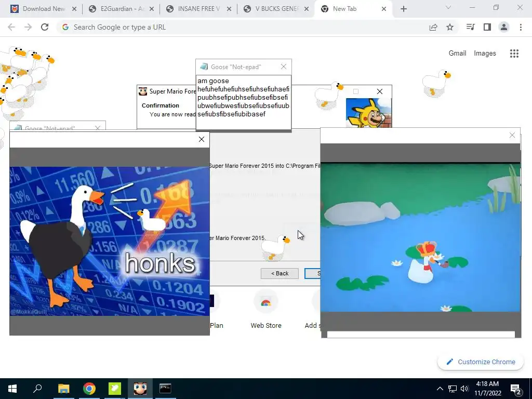Open the Gmail link
Image resolution: width=532 pixels, height=399 pixels.
tap(457, 54)
